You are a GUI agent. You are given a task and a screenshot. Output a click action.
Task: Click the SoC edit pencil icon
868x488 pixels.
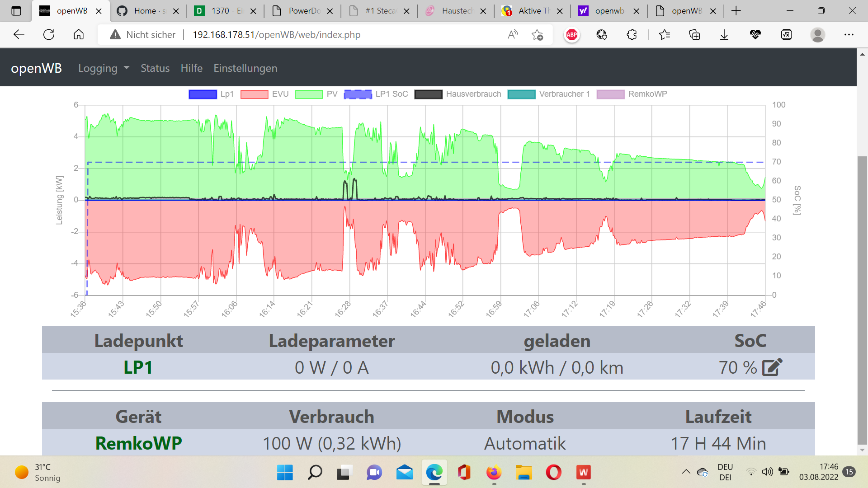pos(772,367)
